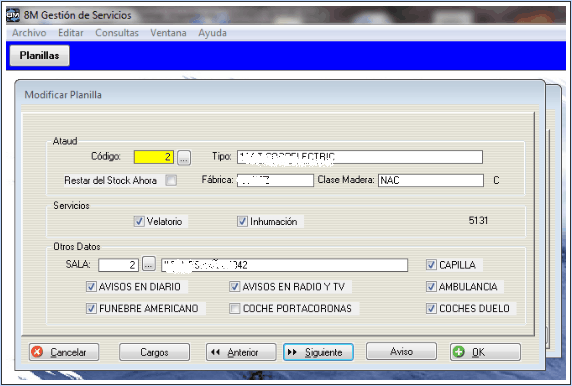The image size is (572, 386).
Task: Click the 8M application icon in title bar
Action: pos(13,15)
